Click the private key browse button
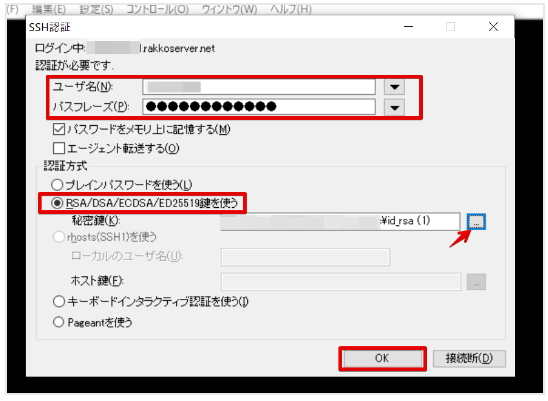 [x=476, y=221]
